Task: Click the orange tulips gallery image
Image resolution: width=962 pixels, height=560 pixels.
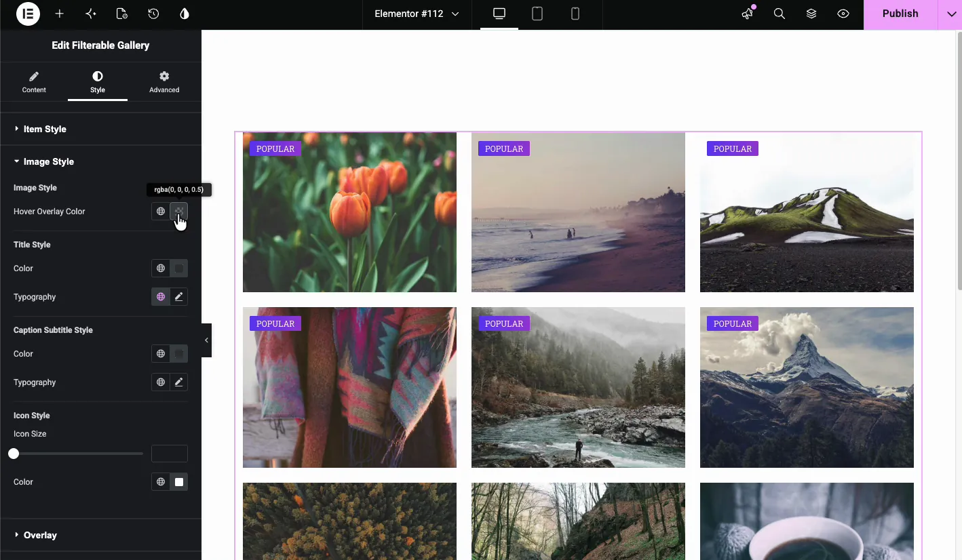Action: coord(349,212)
